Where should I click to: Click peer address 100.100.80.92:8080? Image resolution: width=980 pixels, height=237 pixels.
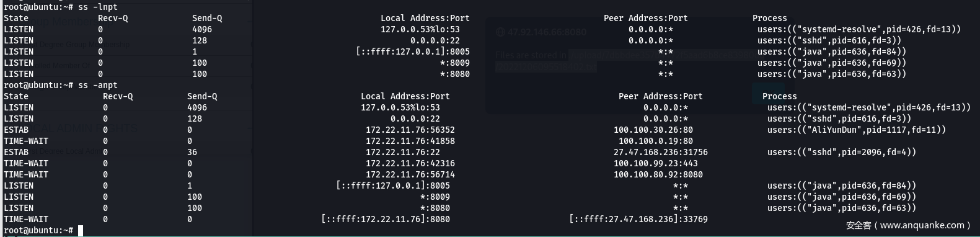[658, 174]
